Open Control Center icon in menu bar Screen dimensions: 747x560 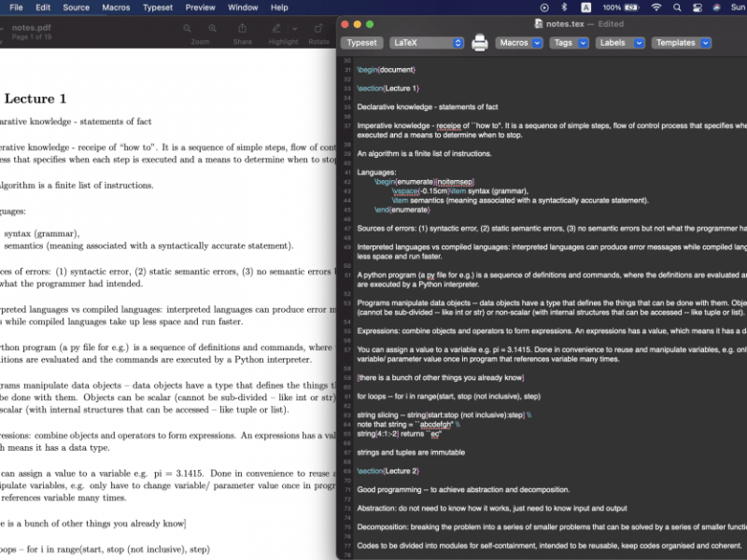coord(698,7)
